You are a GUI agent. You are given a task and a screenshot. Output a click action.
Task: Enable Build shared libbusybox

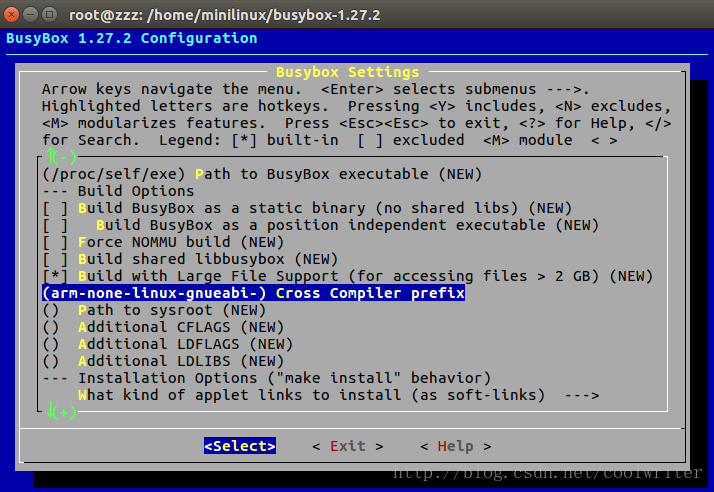190,259
